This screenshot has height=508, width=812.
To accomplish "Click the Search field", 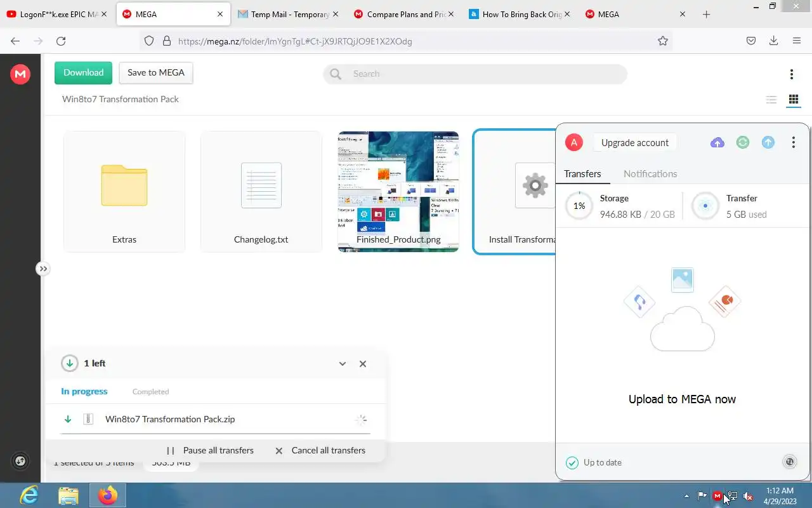I will click(x=475, y=74).
